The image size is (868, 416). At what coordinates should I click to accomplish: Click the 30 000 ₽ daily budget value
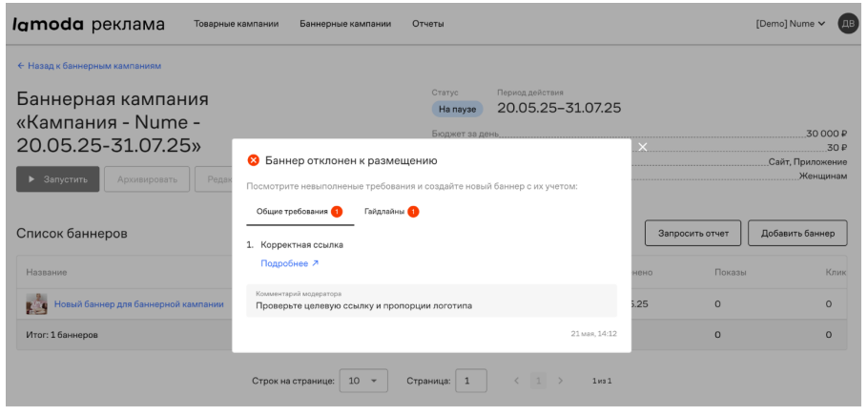pyautogui.click(x=826, y=134)
